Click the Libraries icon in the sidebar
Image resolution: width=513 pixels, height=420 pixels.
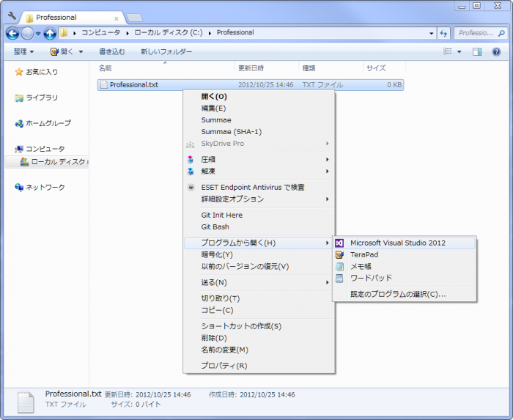[19, 97]
